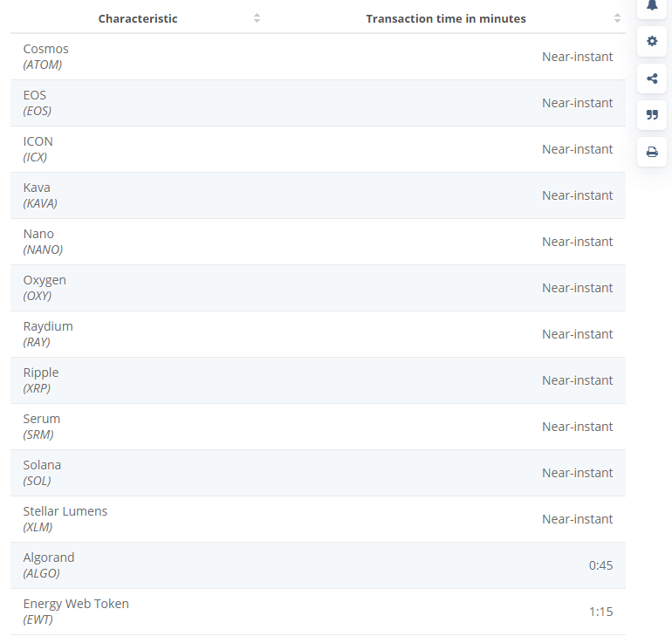Click the share icon
The image size is (672, 643).
pos(652,79)
